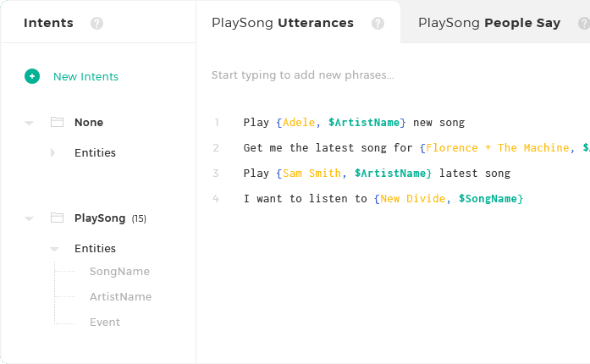Select the PlaySong Utterances tab

pos(282,23)
